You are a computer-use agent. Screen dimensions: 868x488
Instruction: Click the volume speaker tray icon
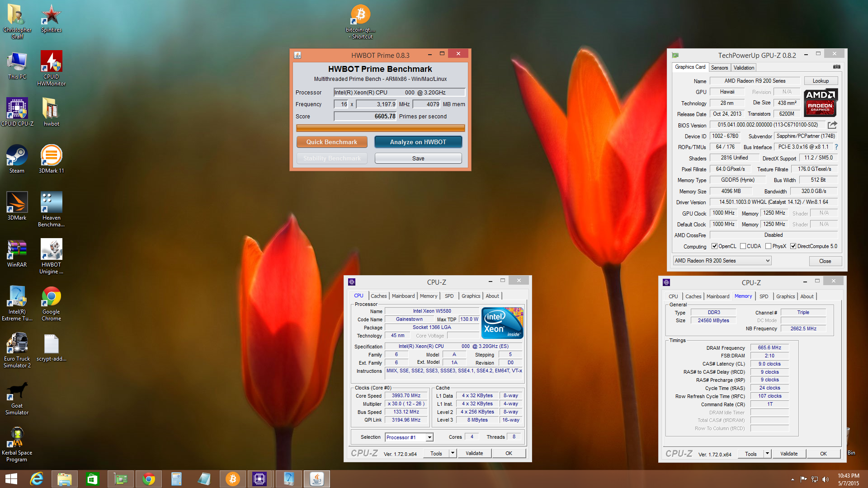pos(826,479)
